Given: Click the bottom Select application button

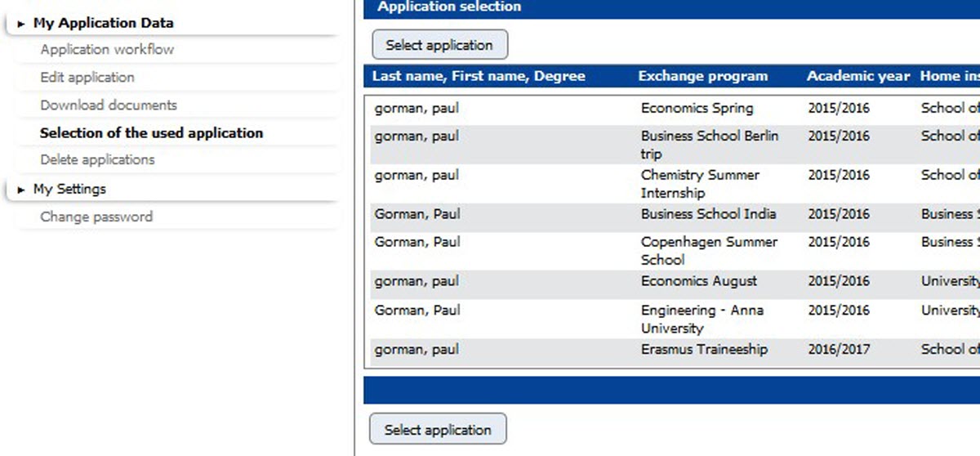Looking at the screenshot, I should (438, 429).
